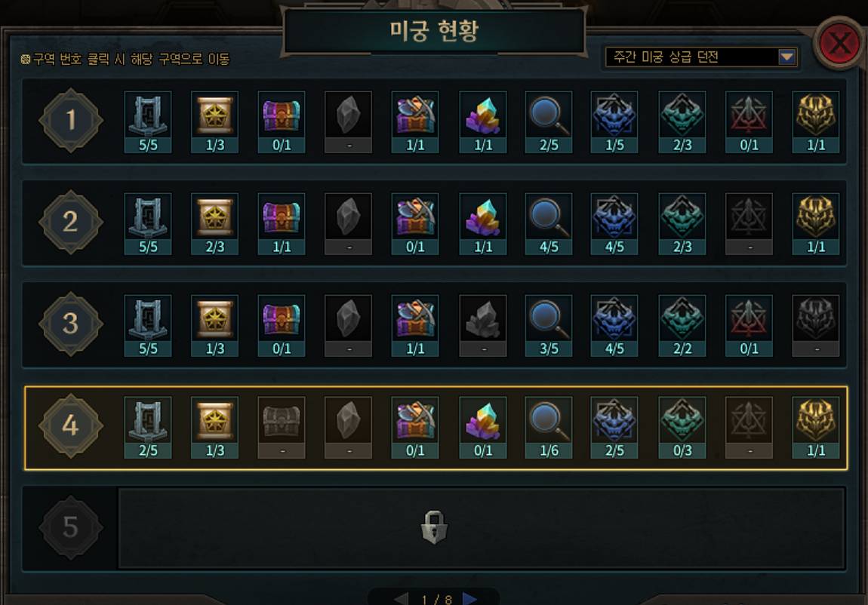
Task: Select the stone gate icon in row 1
Action: 148,121
